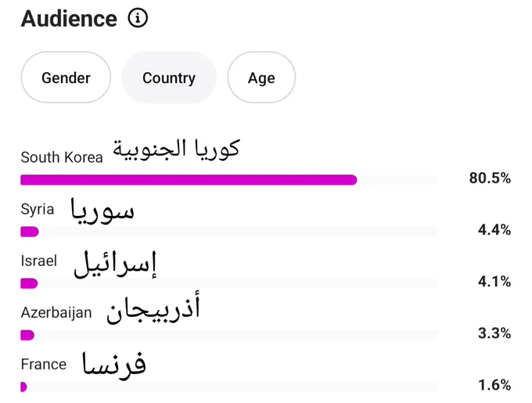Click the South Korea progress bar
The image size is (532, 403).
[x=229, y=180]
